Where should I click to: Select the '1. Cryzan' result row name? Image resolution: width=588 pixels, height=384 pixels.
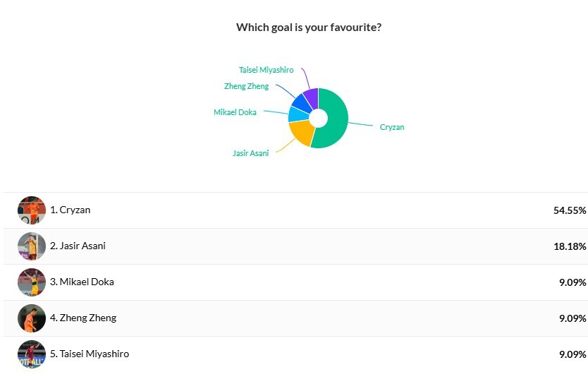(70, 210)
